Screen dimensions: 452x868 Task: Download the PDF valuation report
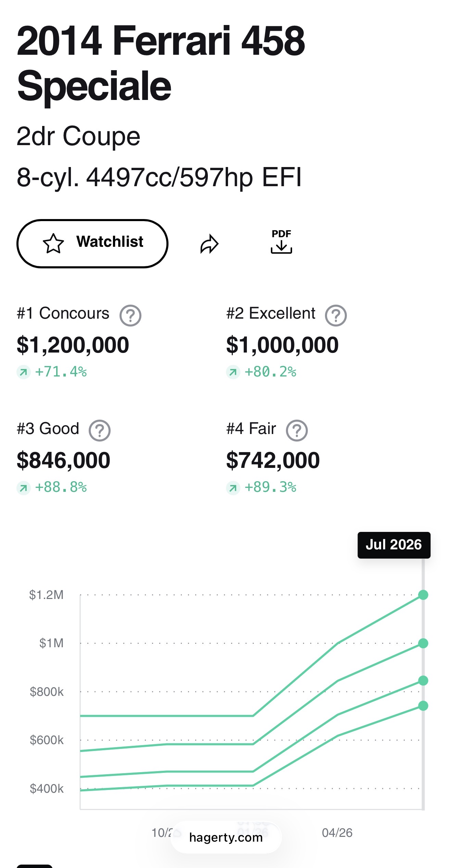click(x=281, y=242)
